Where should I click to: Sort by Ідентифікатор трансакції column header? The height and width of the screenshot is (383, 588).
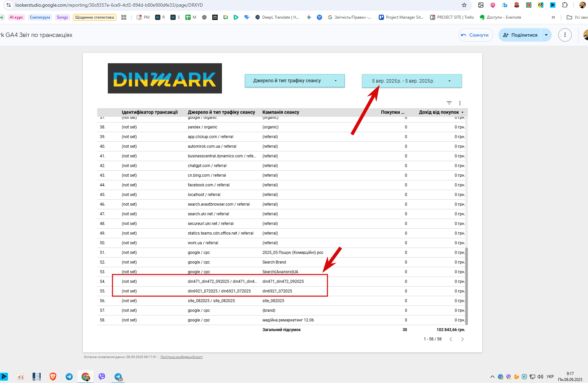coord(149,112)
